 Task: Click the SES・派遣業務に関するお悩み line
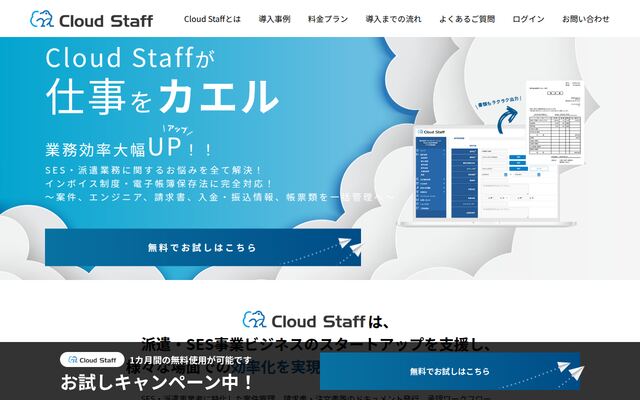(x=153, y=170)
